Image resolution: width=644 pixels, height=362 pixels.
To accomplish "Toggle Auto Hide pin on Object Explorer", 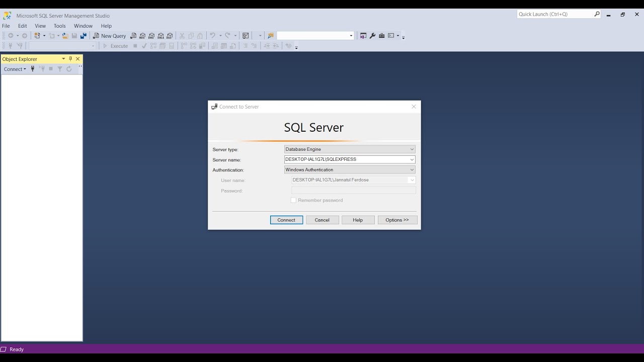I will click(x=70, y=59).
